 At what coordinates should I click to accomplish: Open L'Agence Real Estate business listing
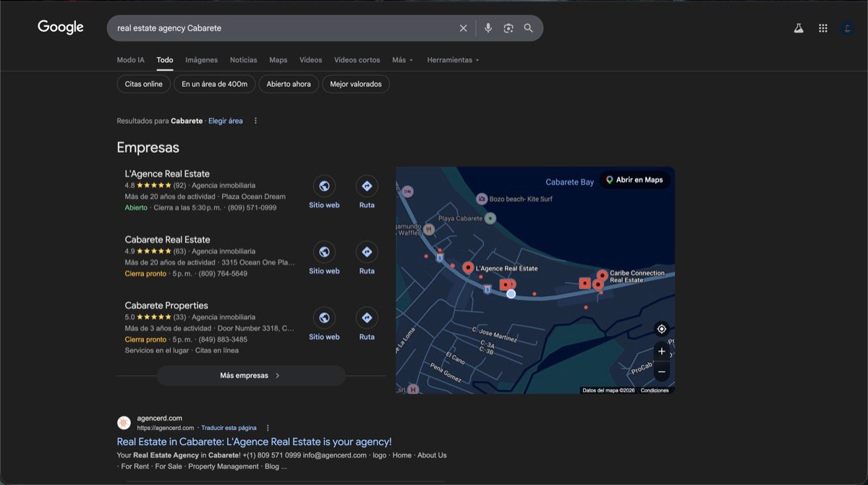click(167, 174)
